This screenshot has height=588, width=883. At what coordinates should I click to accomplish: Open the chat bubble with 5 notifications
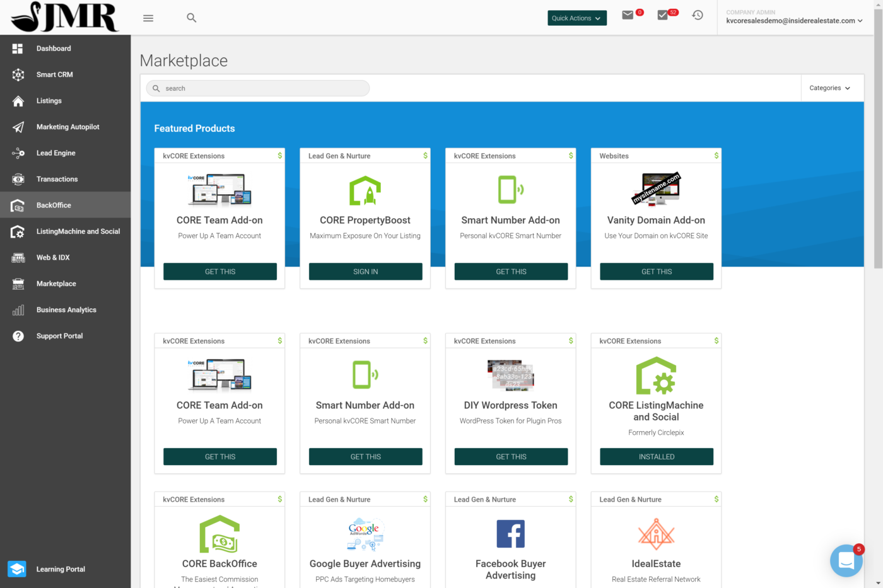pyautogui.click(x=846, y=560)
